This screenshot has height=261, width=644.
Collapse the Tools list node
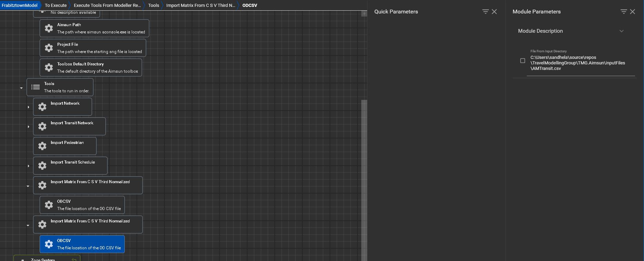coord(21,88)
